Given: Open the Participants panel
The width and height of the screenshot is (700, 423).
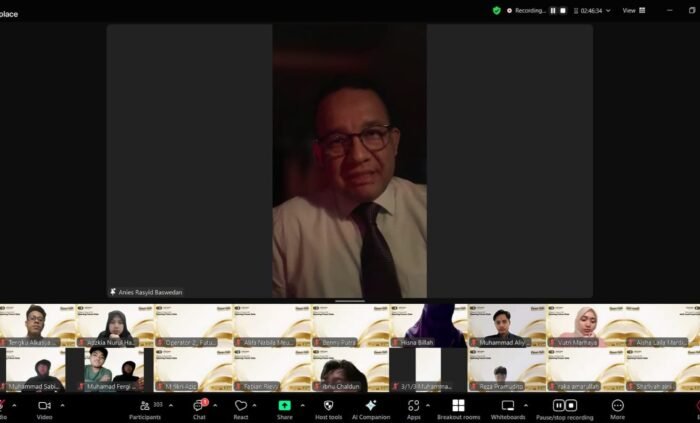Looking at the screenshot, I should pyautogui.click(x=145, y=406).
